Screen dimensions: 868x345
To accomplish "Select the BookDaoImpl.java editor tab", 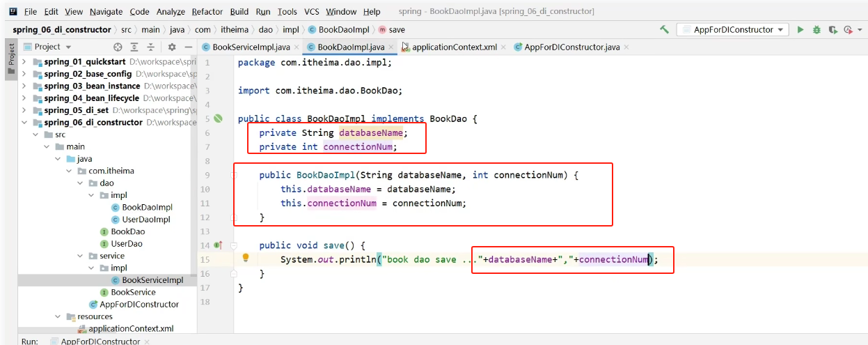I will coord(350,47).
